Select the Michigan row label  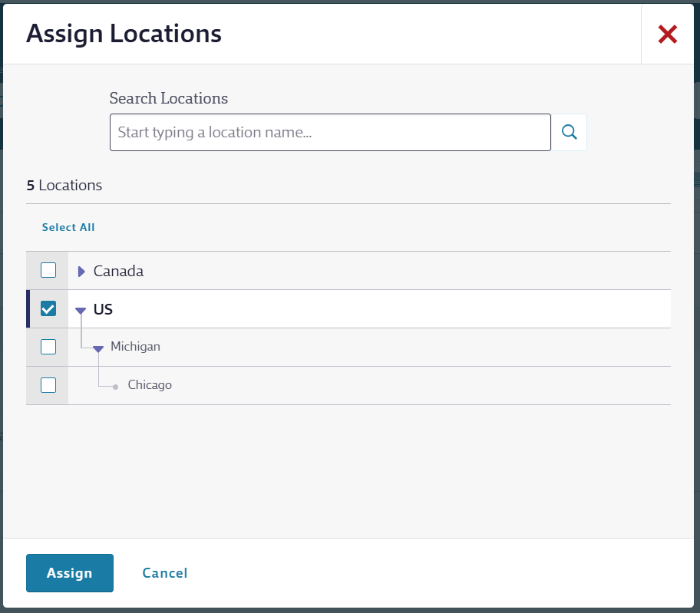[135, 347]
